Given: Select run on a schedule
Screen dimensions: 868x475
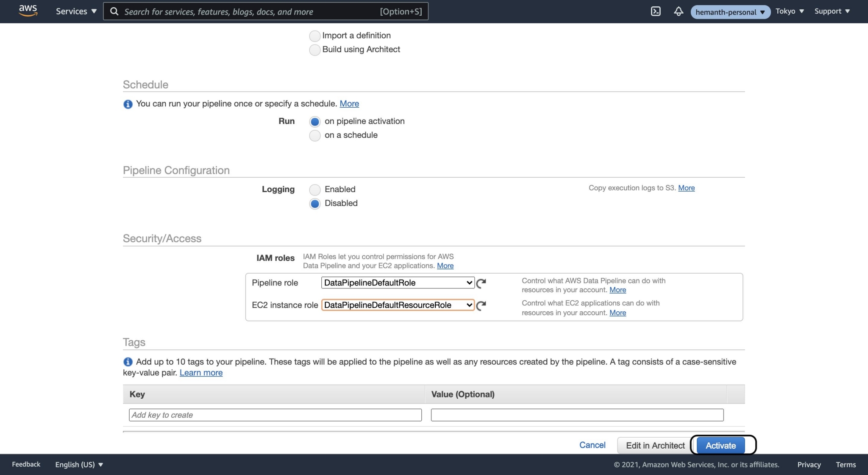Looking at the screenshot, I should click(x=314, y=135).
